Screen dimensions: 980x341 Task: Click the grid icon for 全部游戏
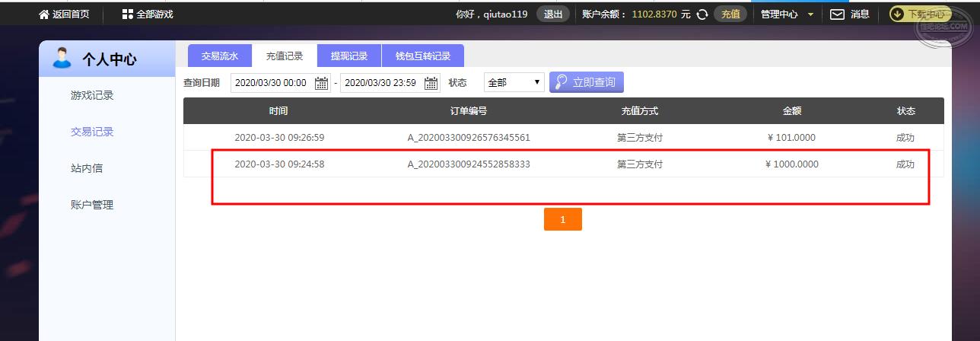click(x=127, y=14)
